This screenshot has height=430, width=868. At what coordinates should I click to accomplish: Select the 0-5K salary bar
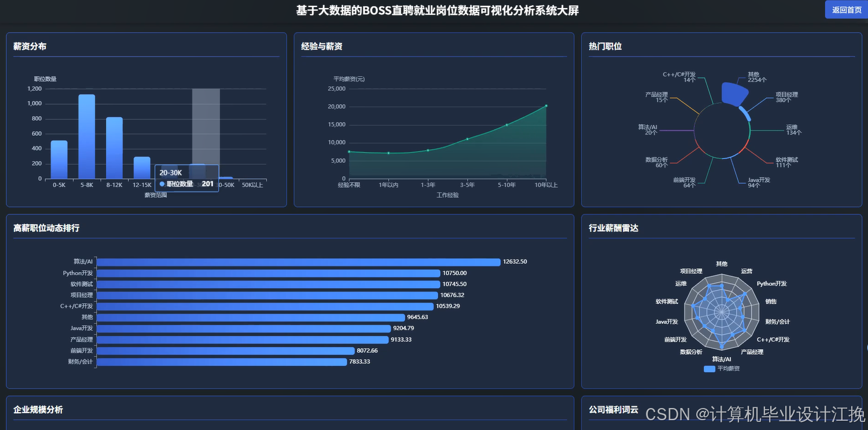59,160
